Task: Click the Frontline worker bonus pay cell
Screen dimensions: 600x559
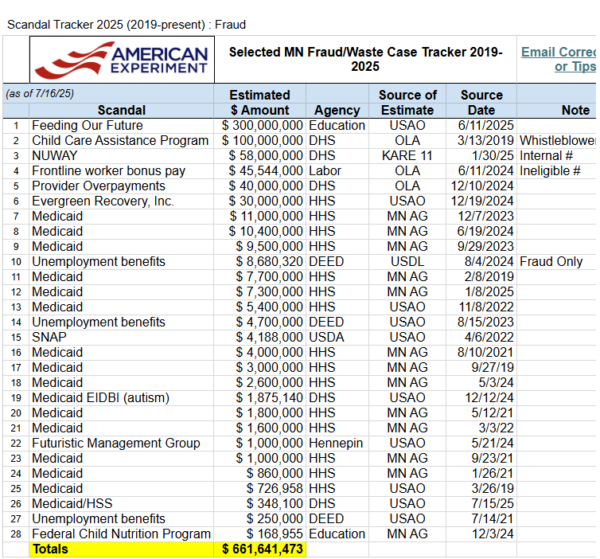Action: (121, 171)
